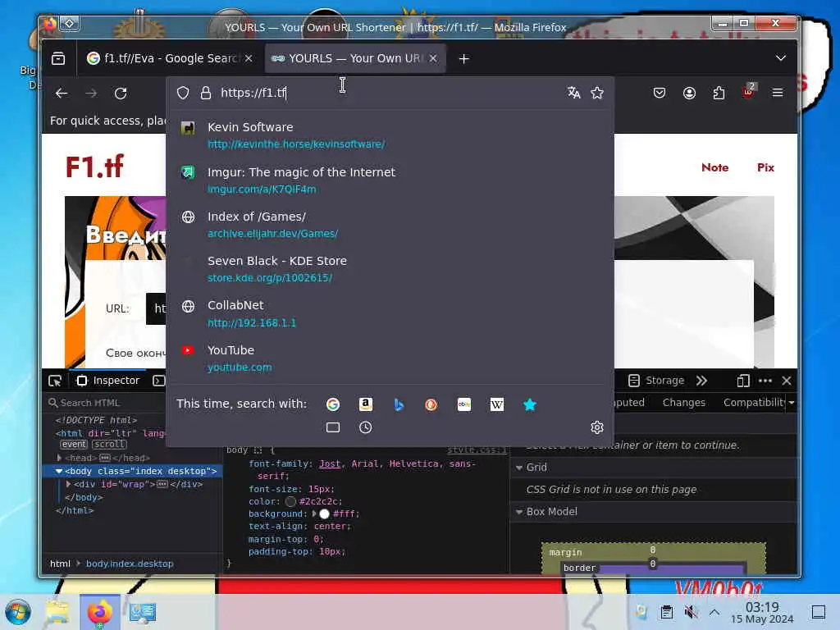This screenshot has height=630, width=840.
Task: Switch to the Compatibility panel tab
Action: pyautogui.click(x=755, y=402)
